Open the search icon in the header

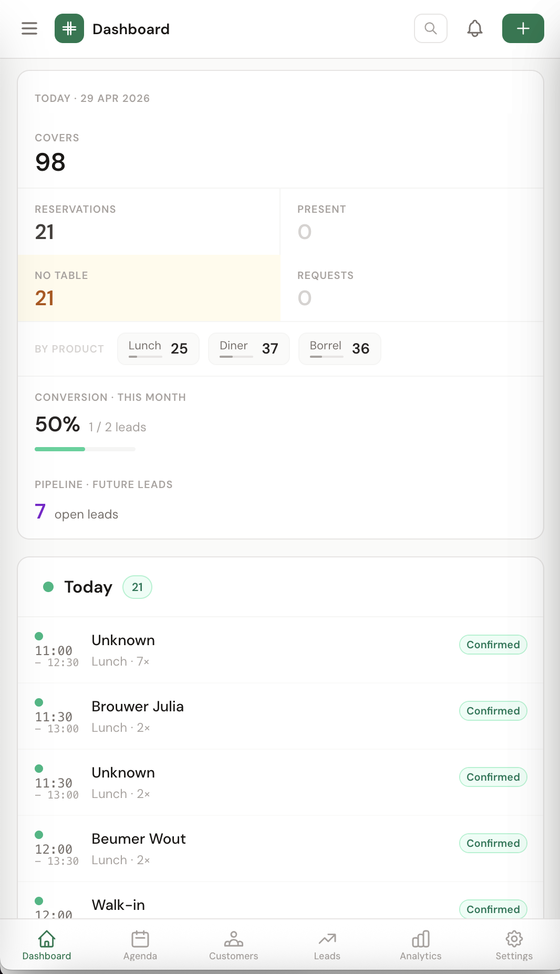click(x=430, y=28)
